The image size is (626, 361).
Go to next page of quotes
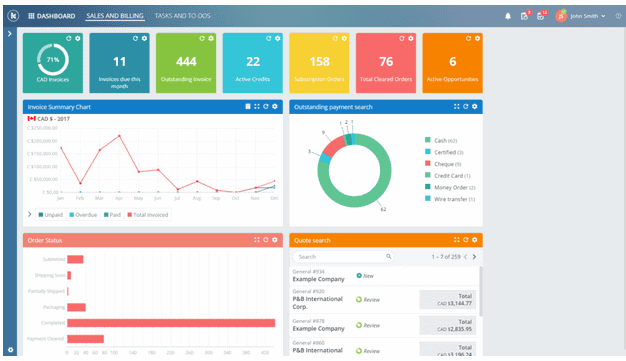click(474, 257)
